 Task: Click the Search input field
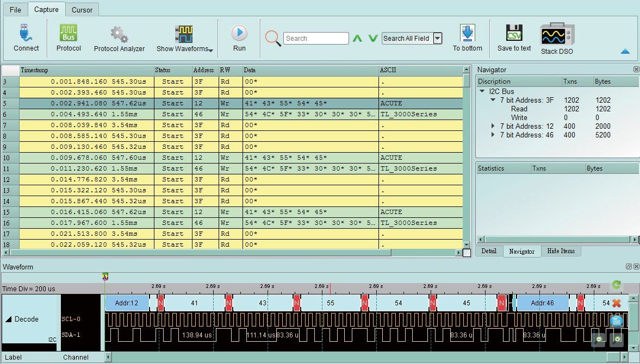316,39
